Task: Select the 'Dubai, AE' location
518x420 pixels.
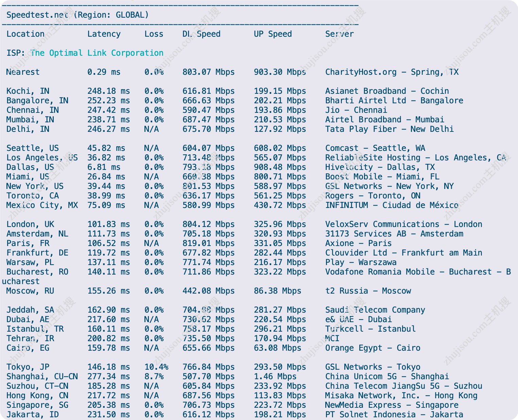Action: tap(28, 319)
